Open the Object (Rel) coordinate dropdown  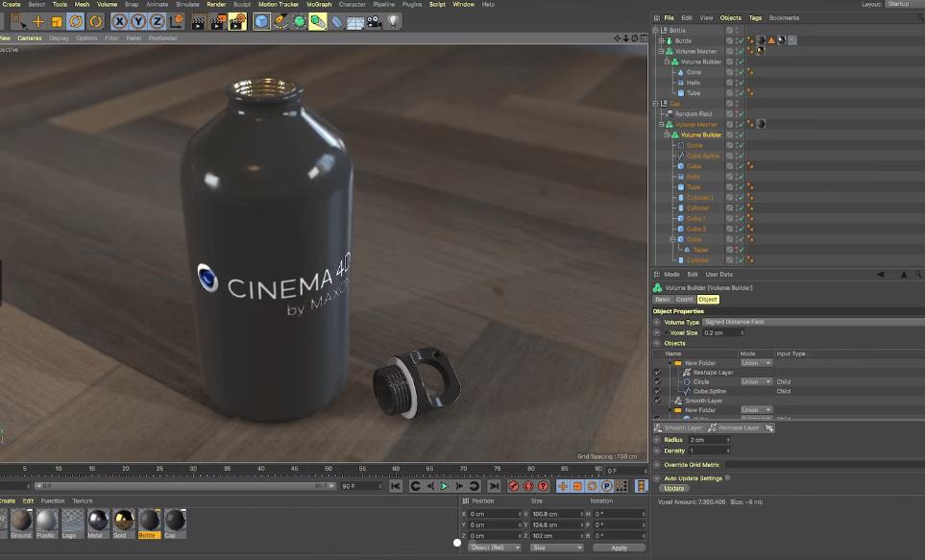494,548
